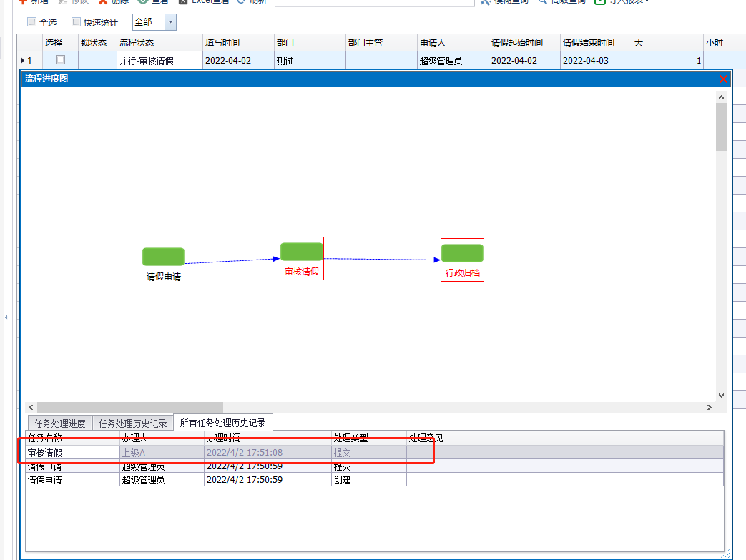Open the 全部 filter dropdown

click(x=170, y=22)
